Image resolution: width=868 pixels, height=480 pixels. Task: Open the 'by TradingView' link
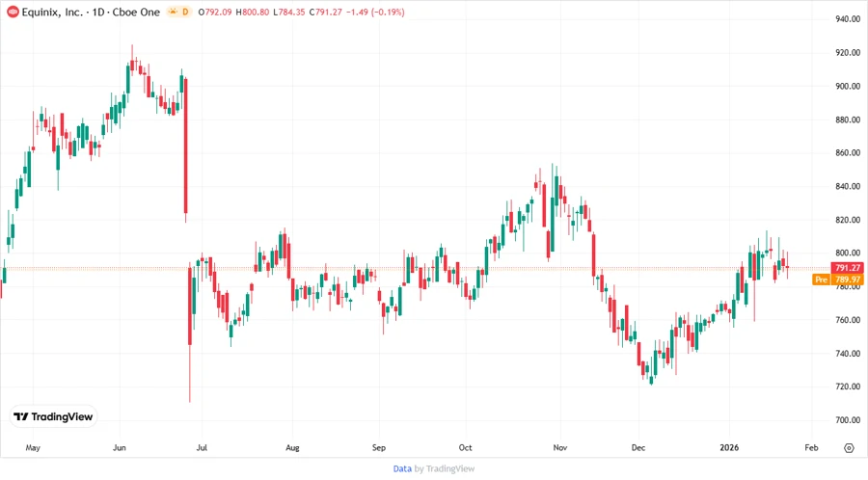(x=445, y=468)
